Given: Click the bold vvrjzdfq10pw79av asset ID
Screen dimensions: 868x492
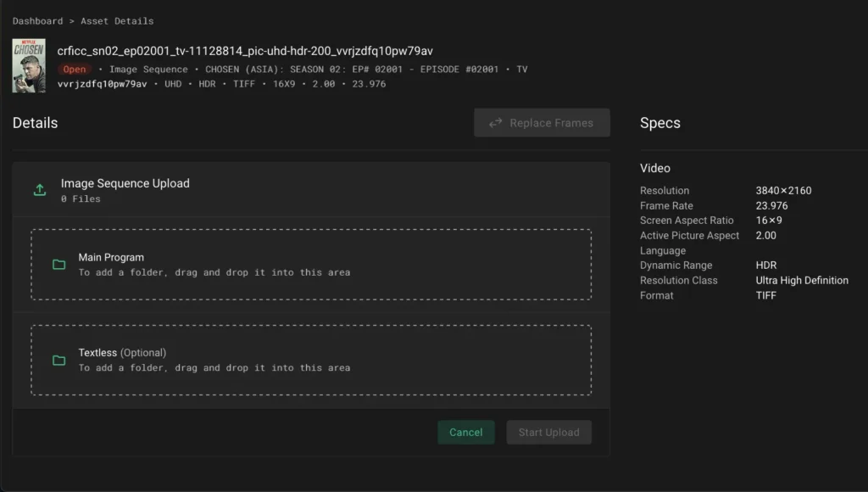Looking at the screenshot, I should [102, 84].
